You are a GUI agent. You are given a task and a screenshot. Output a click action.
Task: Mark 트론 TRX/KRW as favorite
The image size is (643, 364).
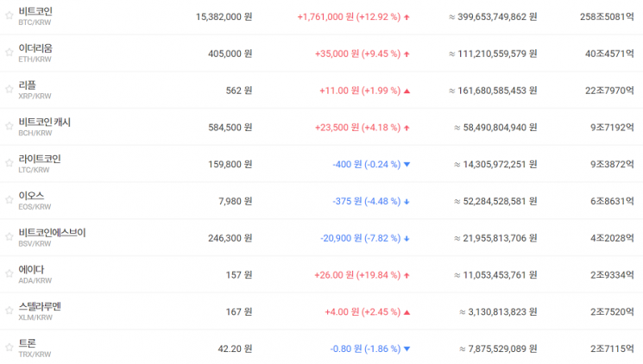pos(9,348)
